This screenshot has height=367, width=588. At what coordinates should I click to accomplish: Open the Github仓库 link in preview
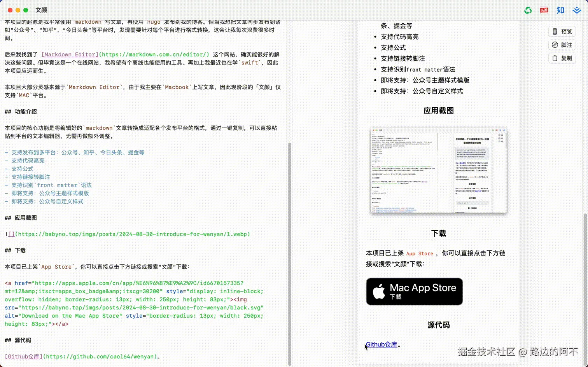coord(381,344)
